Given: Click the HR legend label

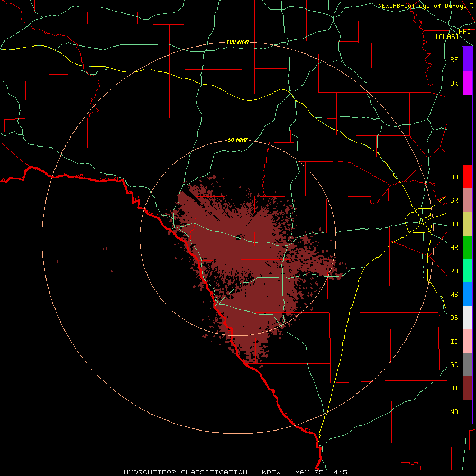Looking at the screenshot, I should click(x=454, y=248).
